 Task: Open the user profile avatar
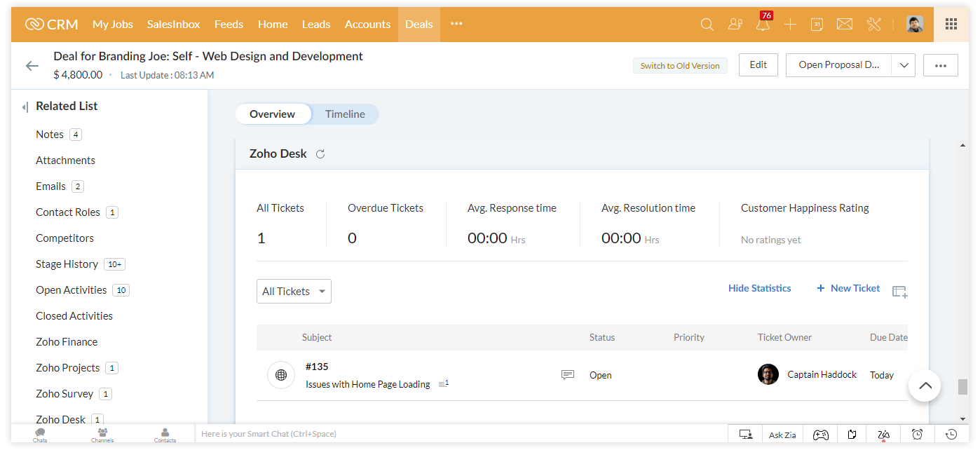[x=915, y=25]
